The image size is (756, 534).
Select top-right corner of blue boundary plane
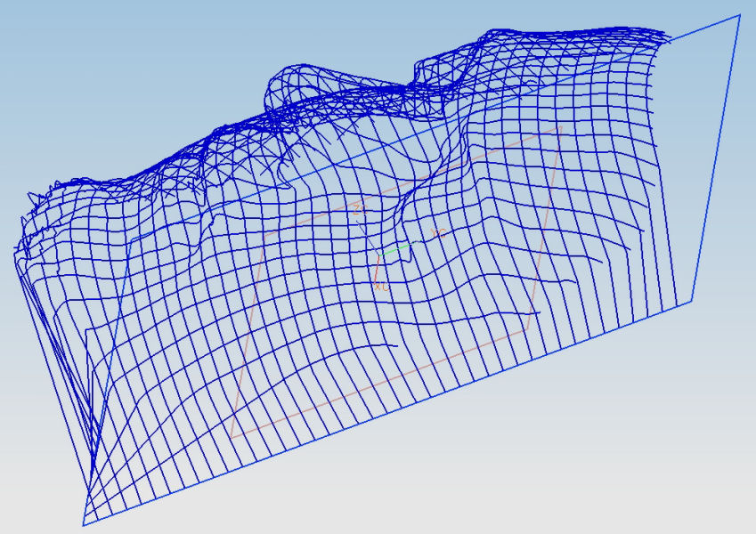pos(740,15)
